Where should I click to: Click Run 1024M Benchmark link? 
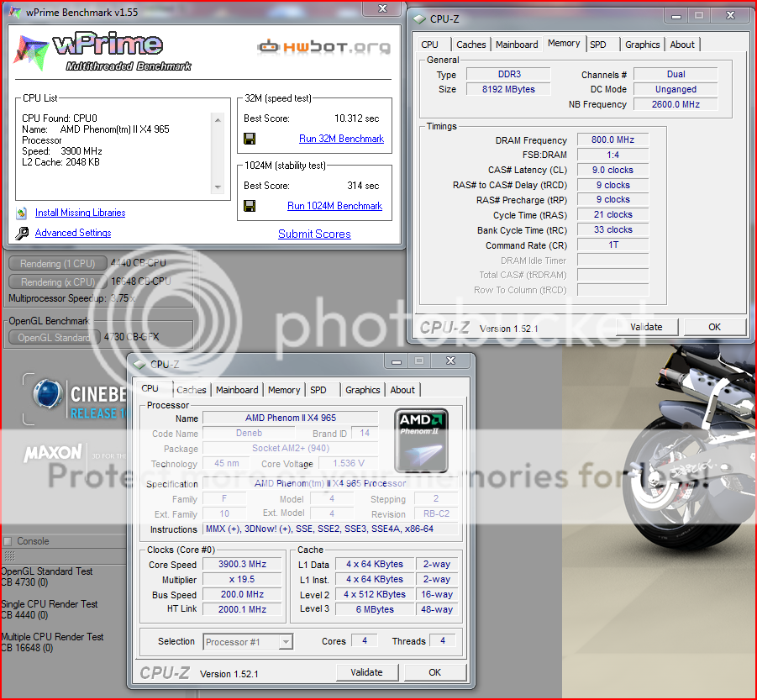[x=334, y=206]
